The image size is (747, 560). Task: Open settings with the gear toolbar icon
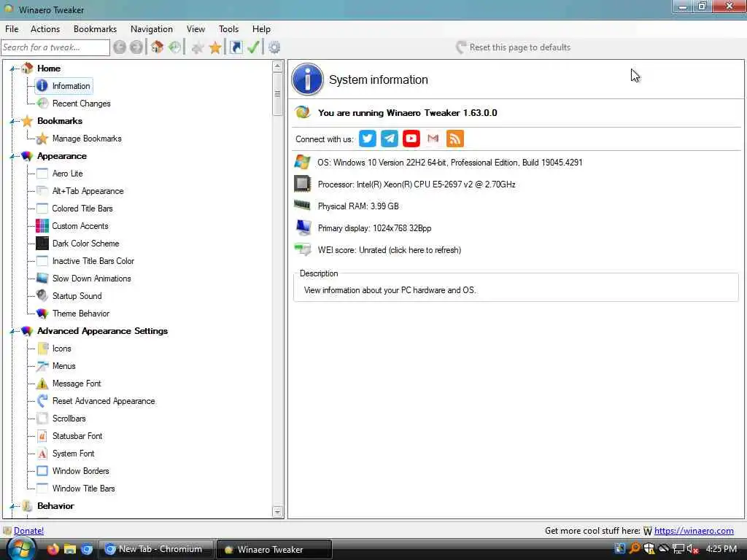point(274,47)
